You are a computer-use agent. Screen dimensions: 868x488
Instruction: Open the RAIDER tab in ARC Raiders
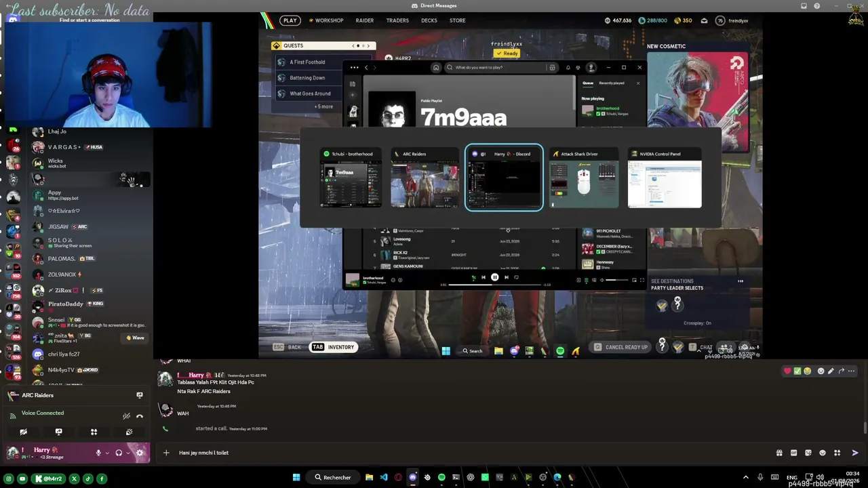pos(364,20)
